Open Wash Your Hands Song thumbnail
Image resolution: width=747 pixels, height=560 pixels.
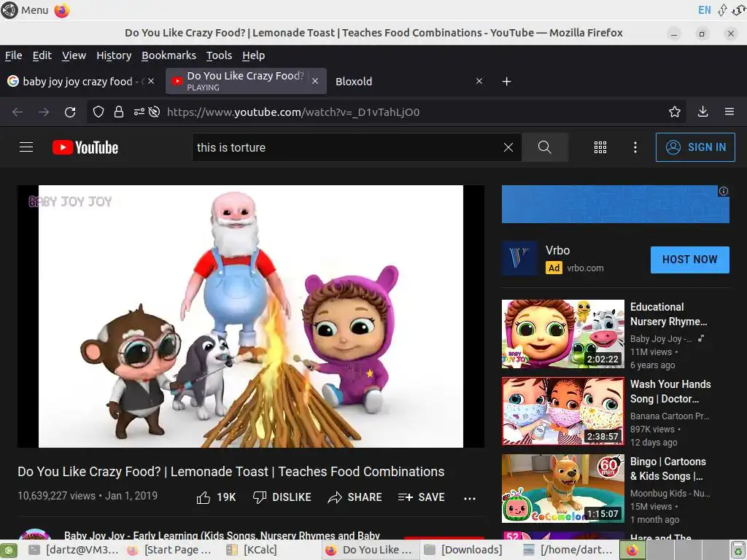tap(563, 411)
